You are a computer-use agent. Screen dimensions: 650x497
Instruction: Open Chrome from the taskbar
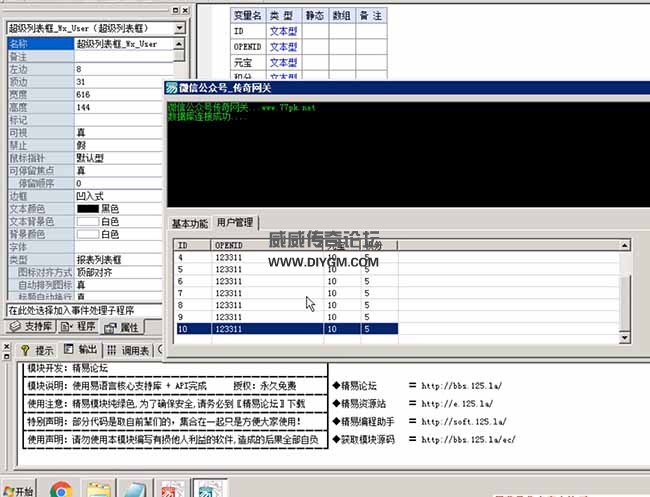pos(61,489)
